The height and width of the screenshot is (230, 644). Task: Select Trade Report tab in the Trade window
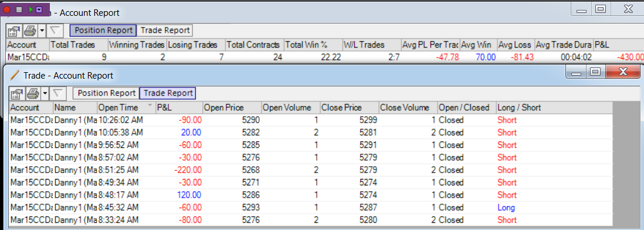point(168,93)
